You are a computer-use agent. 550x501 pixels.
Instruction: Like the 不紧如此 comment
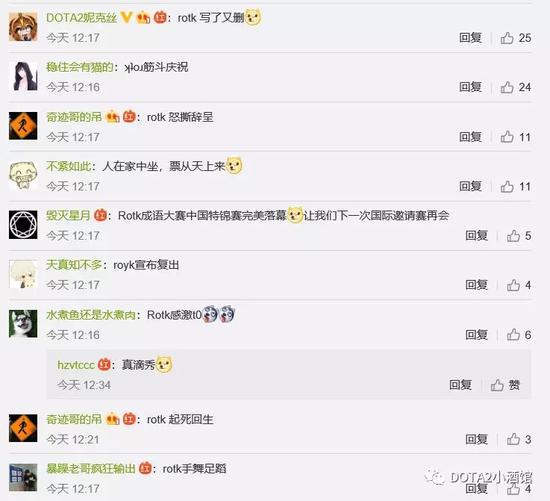(515, 186)
